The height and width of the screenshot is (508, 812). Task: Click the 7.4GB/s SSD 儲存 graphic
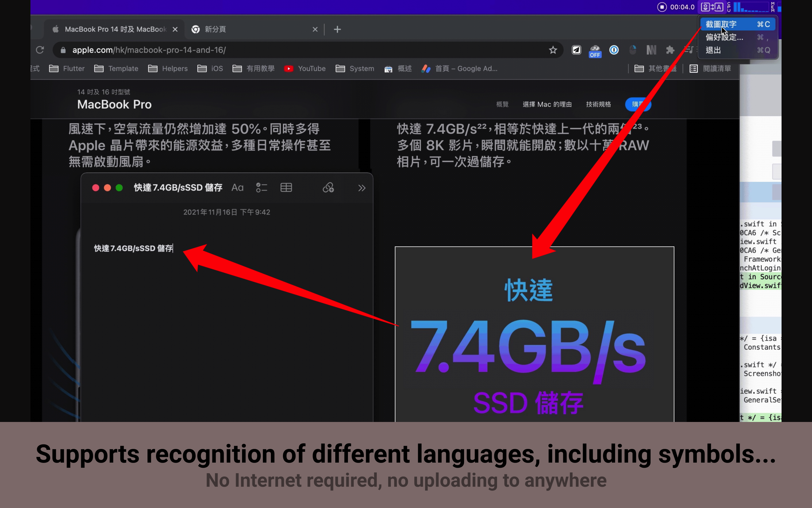coord(534,334)
